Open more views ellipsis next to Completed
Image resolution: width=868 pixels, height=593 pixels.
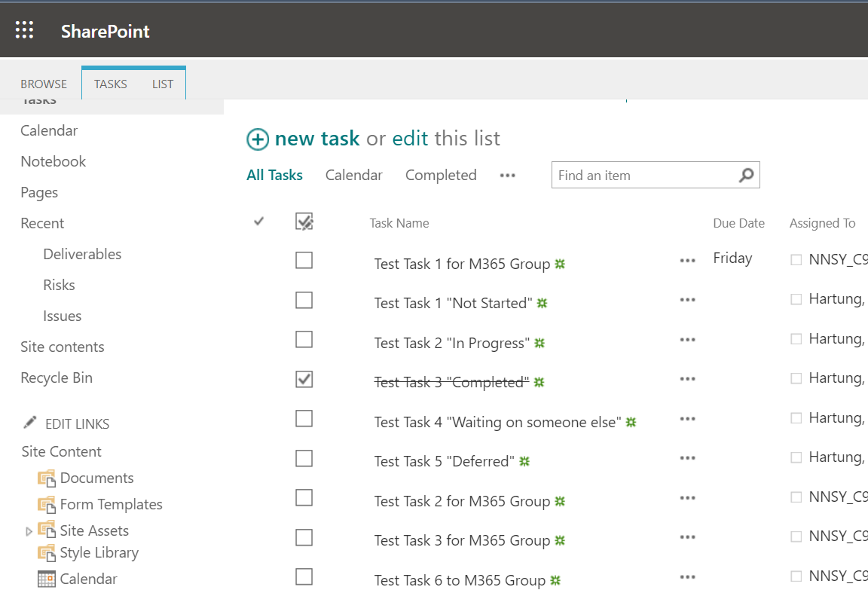pyautogui.click(x=508, y=176)
